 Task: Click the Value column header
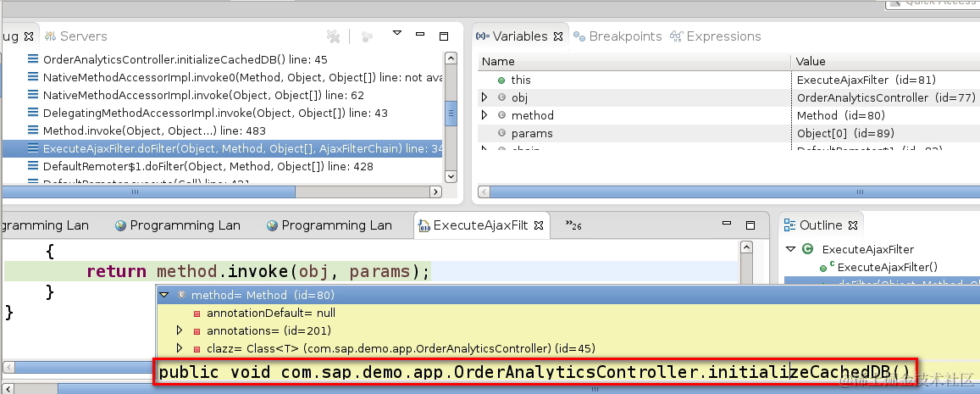pyautogui.click(x=886, y=61)
